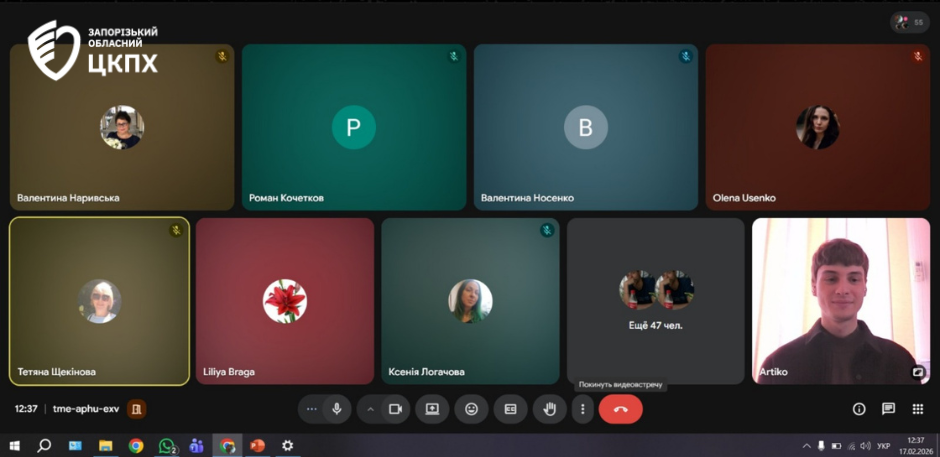The width and height of the screenshot is (940, 457).
Task: Select Тетяна Щекінова's participant tile
Action: coord(99,301)
